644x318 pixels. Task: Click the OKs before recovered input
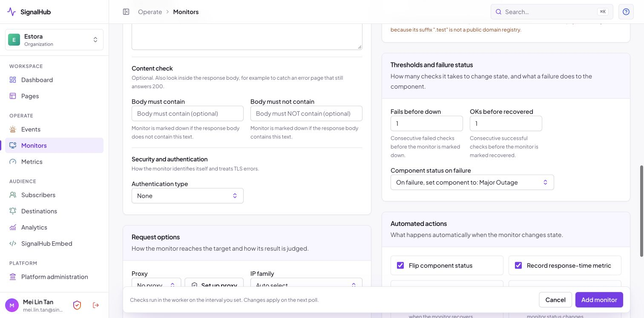506,123
